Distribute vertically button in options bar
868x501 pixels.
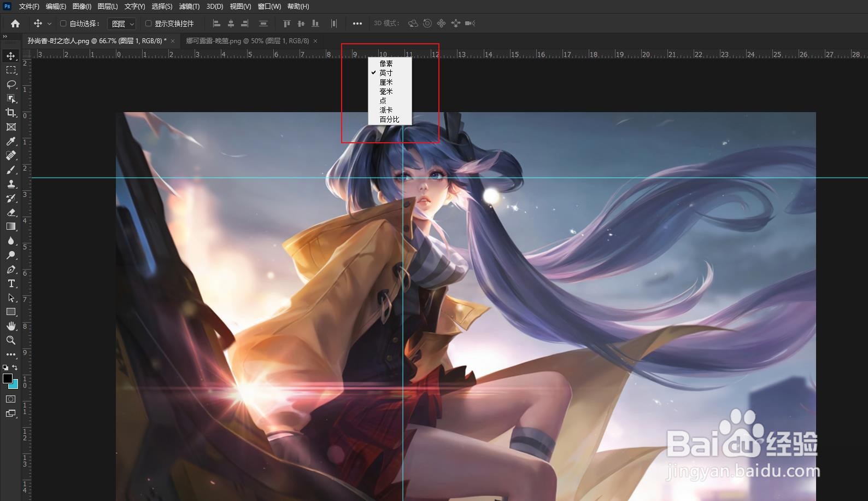[x=263, y=24]
